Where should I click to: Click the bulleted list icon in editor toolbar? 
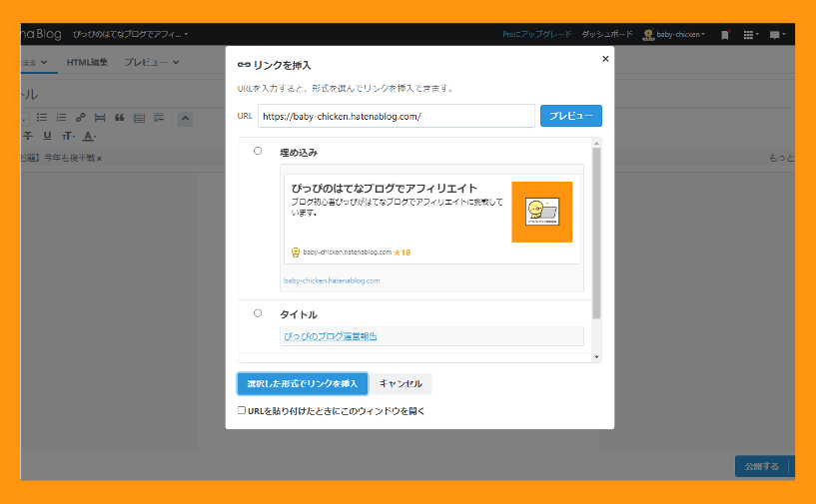pyautogui.click(x=42, y=118)
